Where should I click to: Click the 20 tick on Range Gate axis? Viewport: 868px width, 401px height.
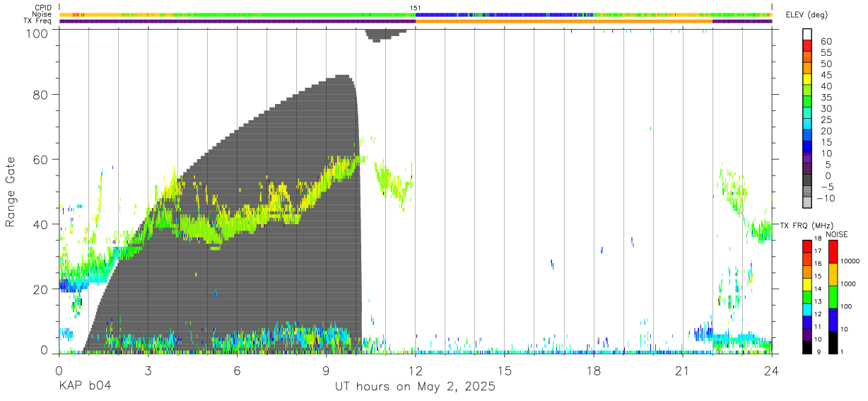(42, 289)
